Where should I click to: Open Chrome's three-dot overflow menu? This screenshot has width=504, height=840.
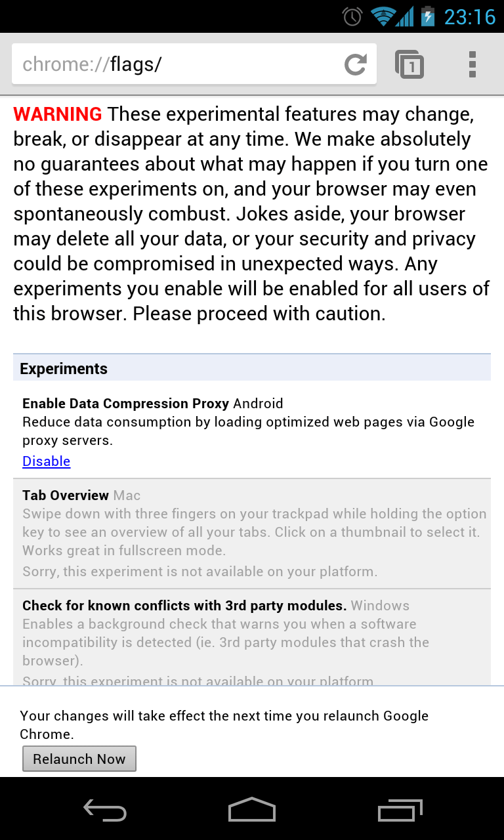(x=472, y=64)
